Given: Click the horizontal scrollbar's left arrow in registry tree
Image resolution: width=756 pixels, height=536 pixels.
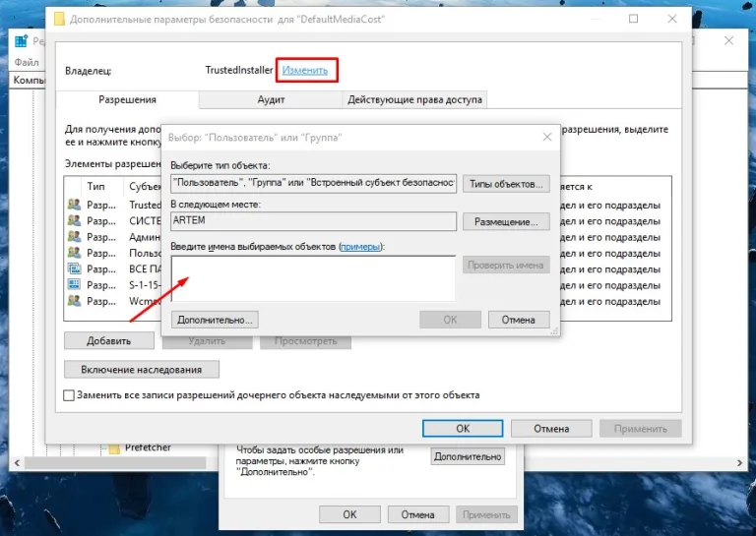Looking at the screenshot, I should (x=17, y=463).
